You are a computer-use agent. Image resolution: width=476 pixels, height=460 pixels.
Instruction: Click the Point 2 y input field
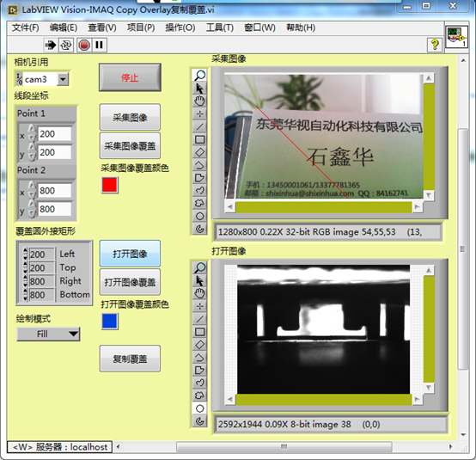pos(54,209)
